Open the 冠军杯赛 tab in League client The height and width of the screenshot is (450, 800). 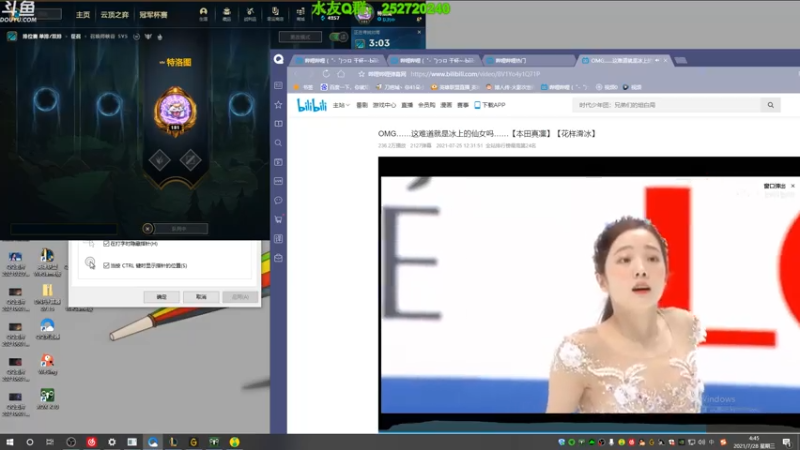pos(153,15)
